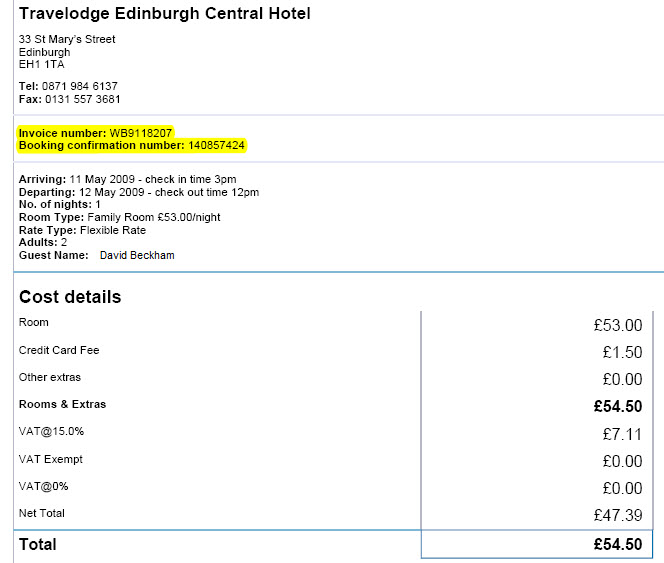Click the Room Type Family Room text
This screenshot has height=563, width=664.
(x=119, y=217)
